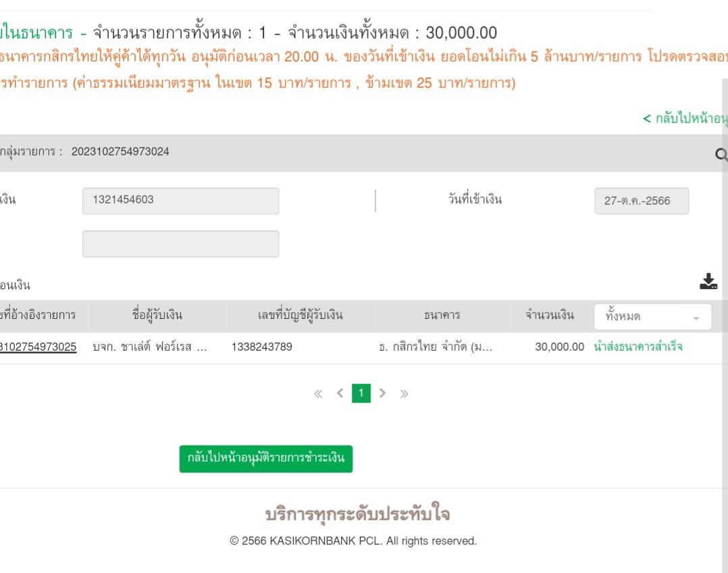Open the ทั้งหมด status filter dropdown
This screenshot has height=573, width=728.
[x=652, y=316]
